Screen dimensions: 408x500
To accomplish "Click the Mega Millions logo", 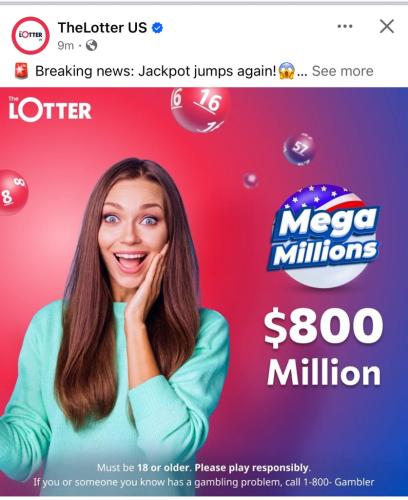I will click(x=323, y=237).
